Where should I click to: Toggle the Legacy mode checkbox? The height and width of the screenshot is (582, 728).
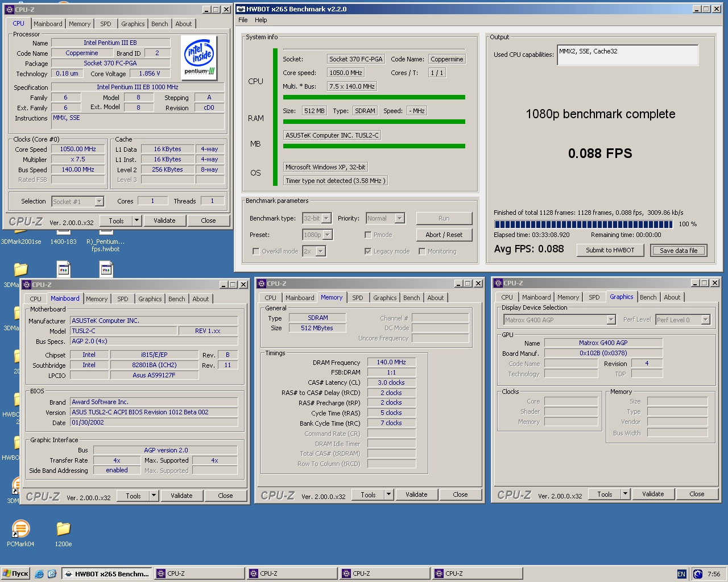pyautogui.click(x=368, y=251)
